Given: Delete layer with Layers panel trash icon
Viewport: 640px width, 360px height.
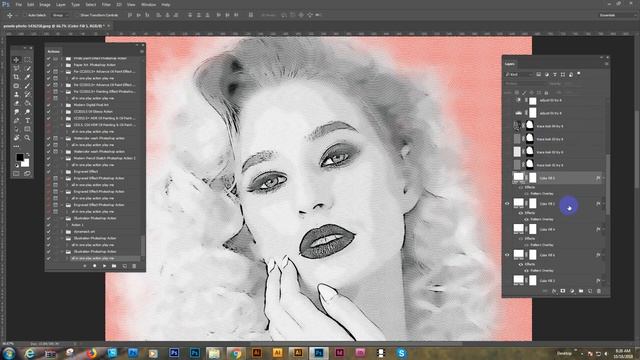Looking at the screenshot, I should point(599,291).
